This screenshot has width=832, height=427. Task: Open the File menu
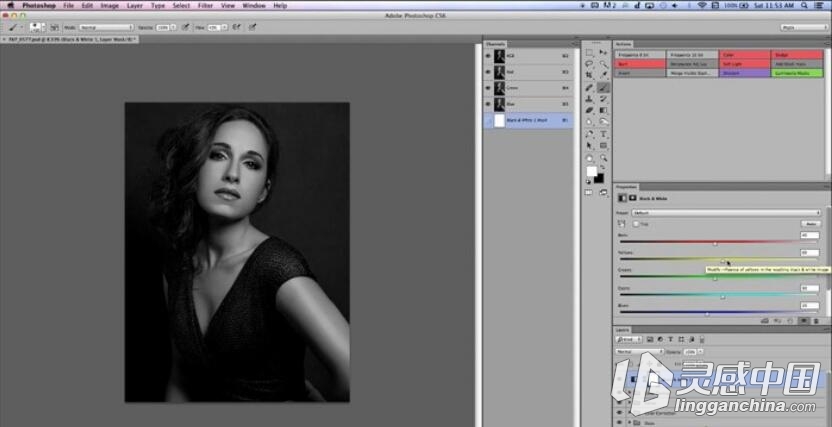click(x=68, y=5)
